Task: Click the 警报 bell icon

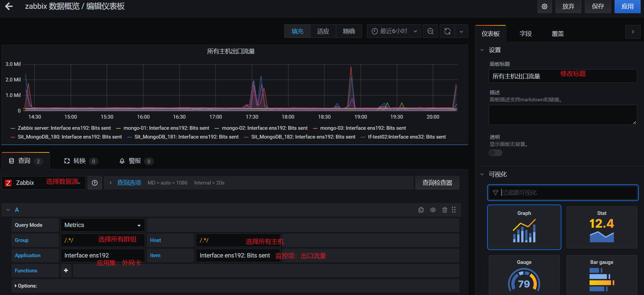Action: tap(122, 161)
